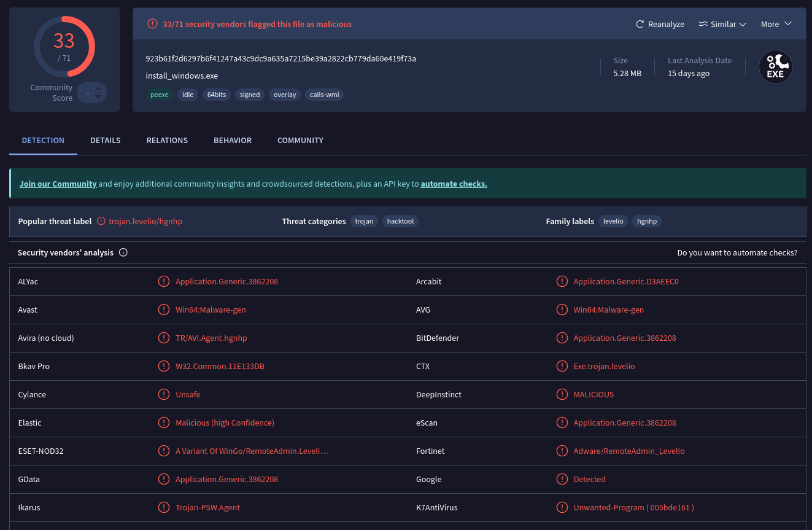
Task: Click the alert icon in Elastic row
Action: coord(164,423)
